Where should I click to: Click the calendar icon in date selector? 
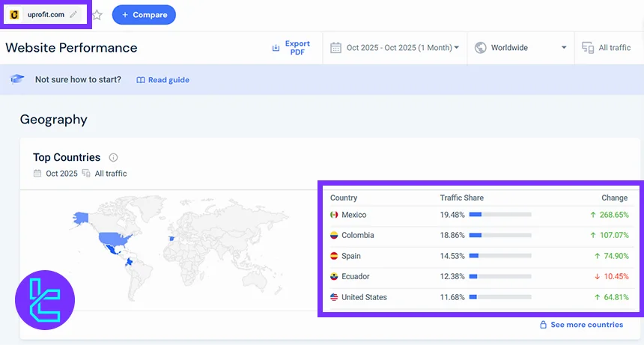point(336,48)
